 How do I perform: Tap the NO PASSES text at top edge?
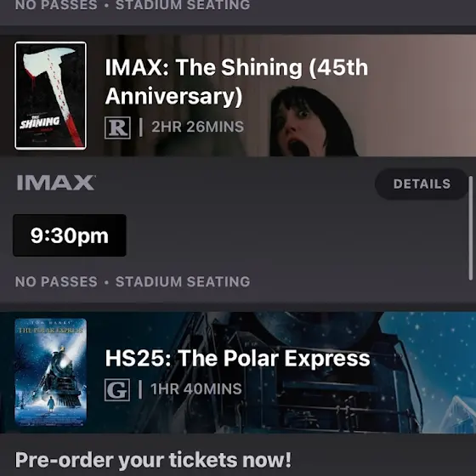(x=56, y=5)
